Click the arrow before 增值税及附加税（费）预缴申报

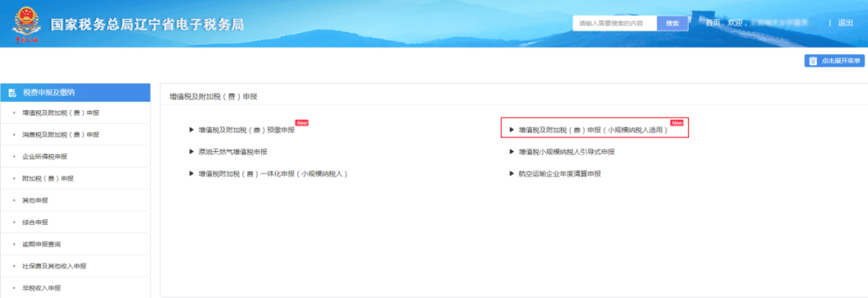(x=191, y=130)
